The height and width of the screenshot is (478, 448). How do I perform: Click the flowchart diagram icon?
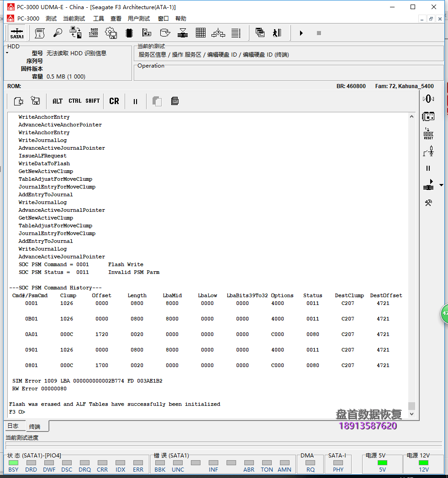click(218, 33)
